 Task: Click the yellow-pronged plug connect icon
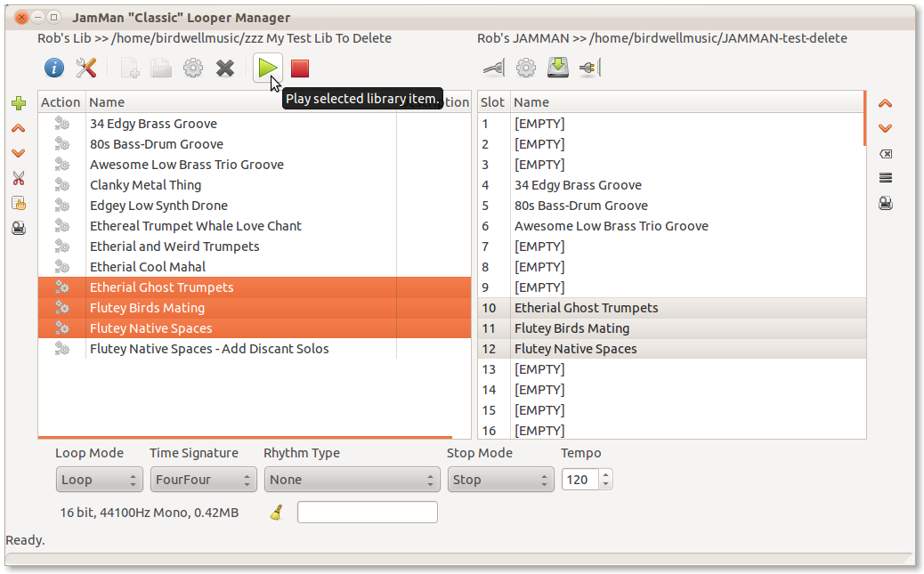tap(590, 69)
